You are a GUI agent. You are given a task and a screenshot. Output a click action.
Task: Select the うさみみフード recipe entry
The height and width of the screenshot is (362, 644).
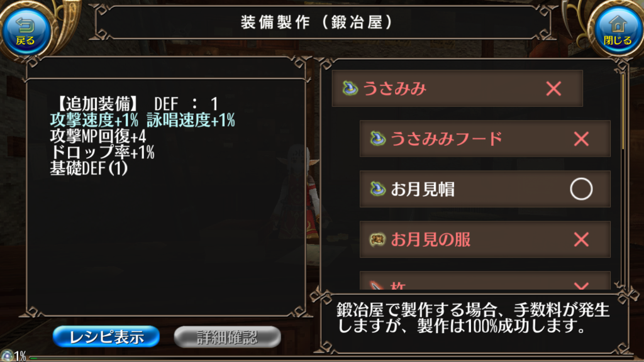coord(485,139)
